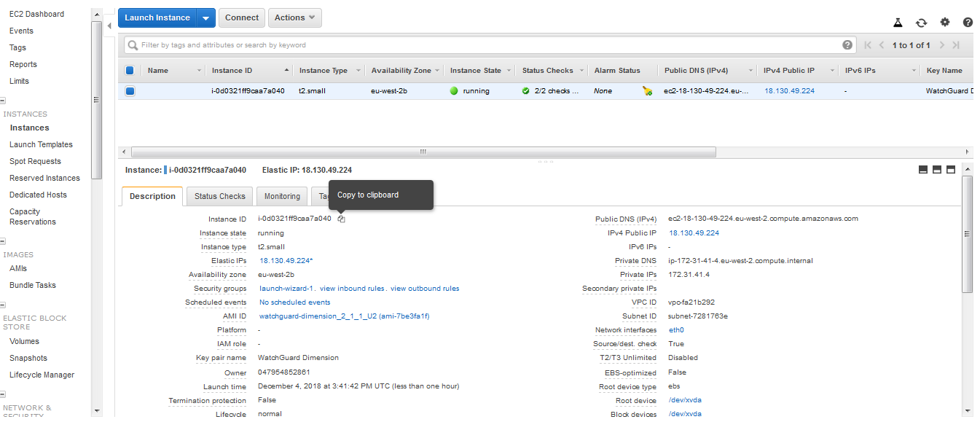Switch the detail pane to full-width layout
980x422 pixels.
(x=950, y=168)
